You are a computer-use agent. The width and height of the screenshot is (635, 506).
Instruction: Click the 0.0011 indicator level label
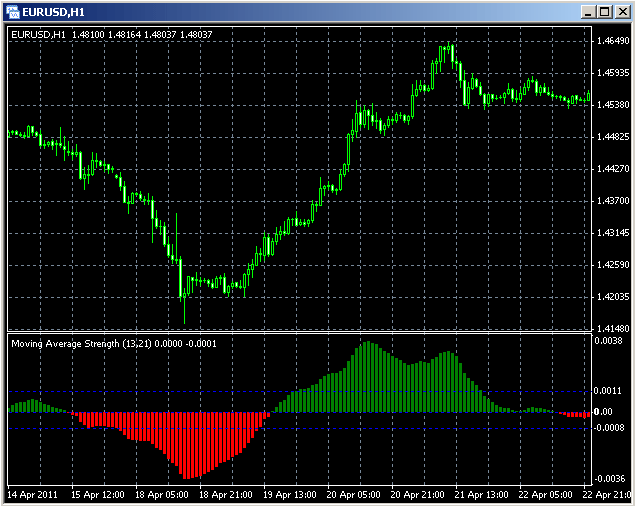click(607, 391)
